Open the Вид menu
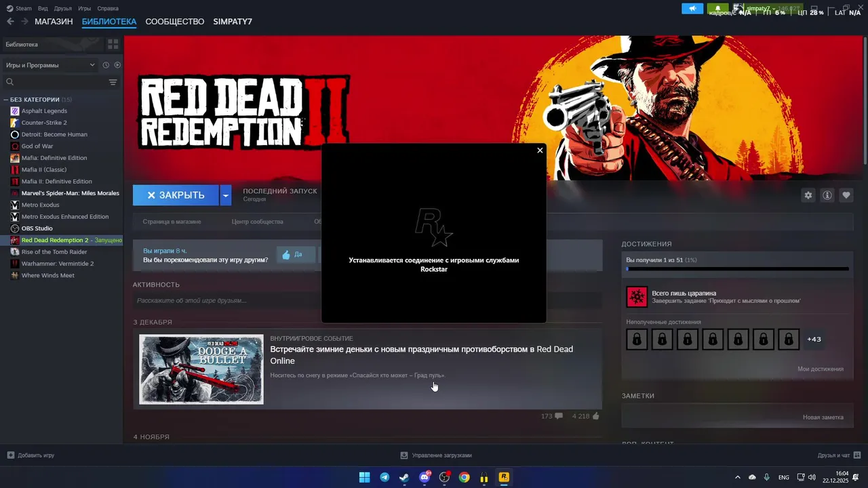The image size is (868, 488). [x=43, y=8]
